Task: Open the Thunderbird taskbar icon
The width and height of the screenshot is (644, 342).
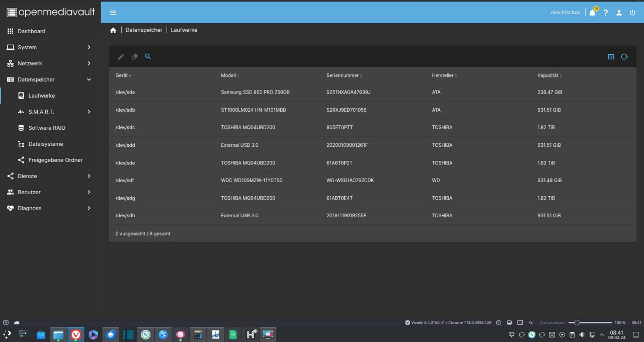Action: click(x=111, y=334)
